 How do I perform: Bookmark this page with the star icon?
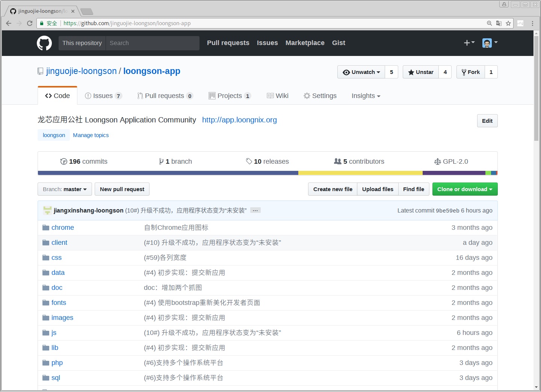pos(508,23)
